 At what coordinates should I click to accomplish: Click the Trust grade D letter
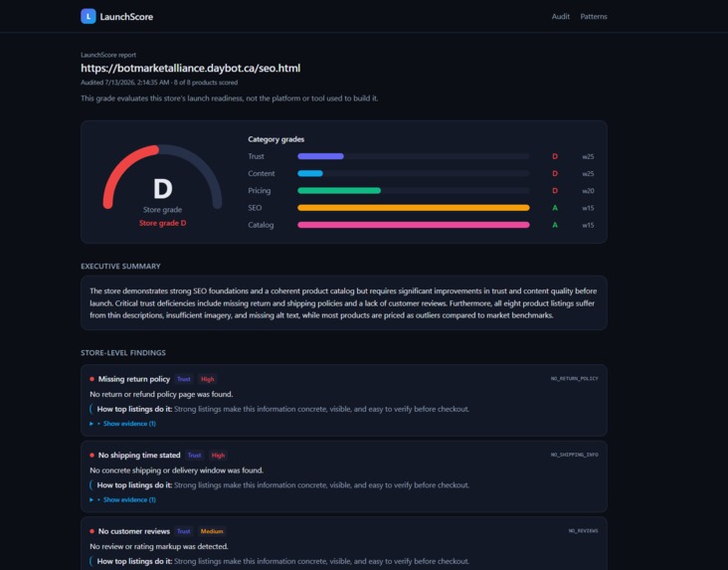pos(555,156)
